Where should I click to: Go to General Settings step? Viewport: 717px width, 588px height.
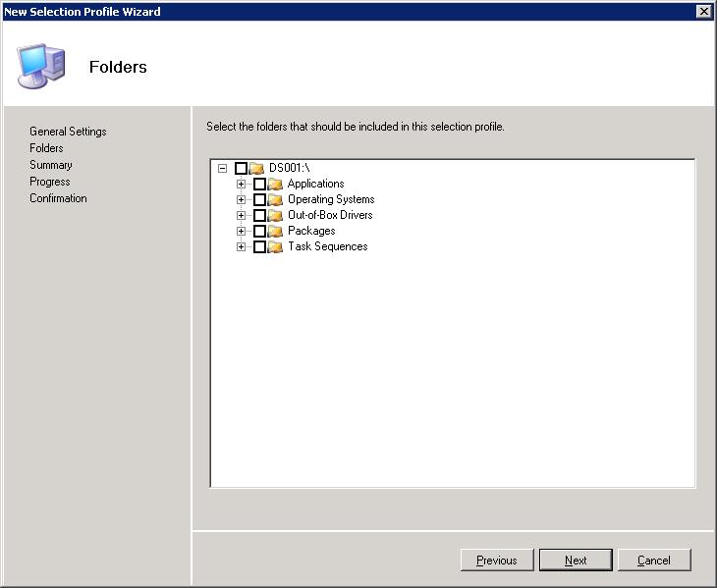68,132
